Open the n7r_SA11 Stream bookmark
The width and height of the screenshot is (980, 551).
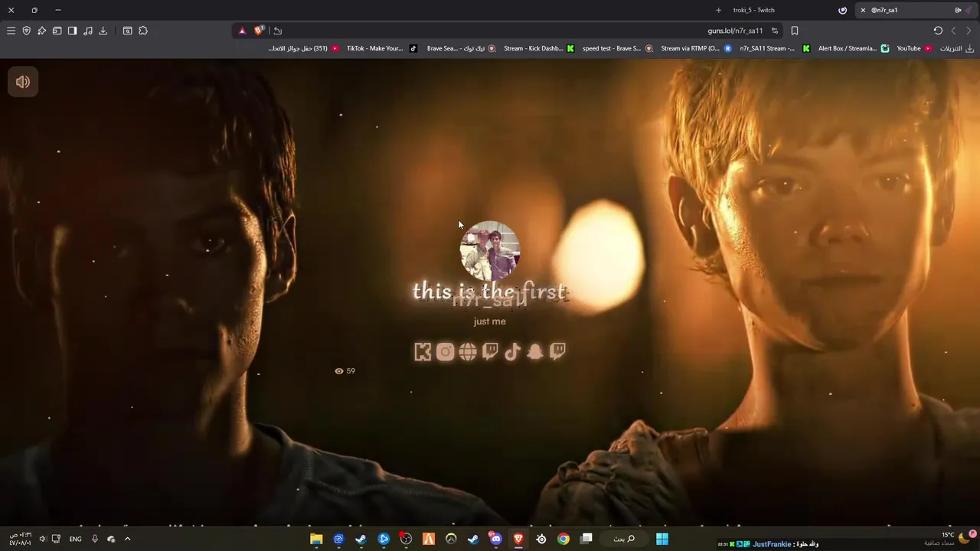tap(775, 48)
